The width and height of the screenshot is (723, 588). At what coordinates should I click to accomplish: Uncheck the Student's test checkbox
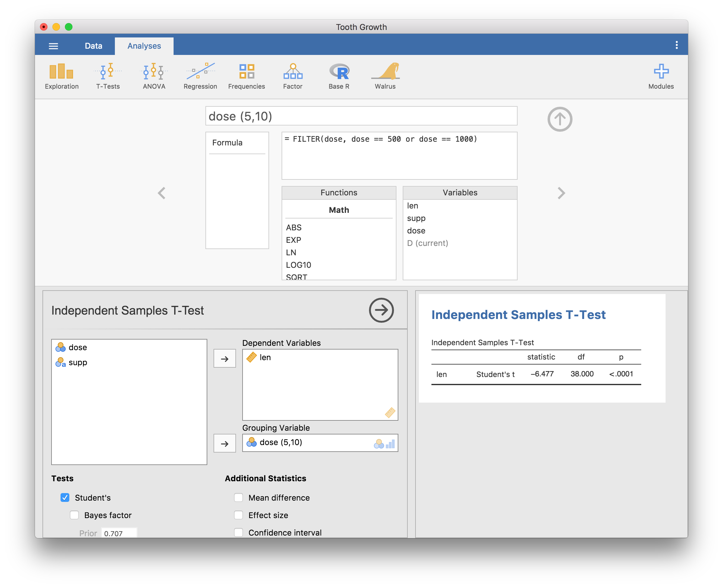click(65, 497)
